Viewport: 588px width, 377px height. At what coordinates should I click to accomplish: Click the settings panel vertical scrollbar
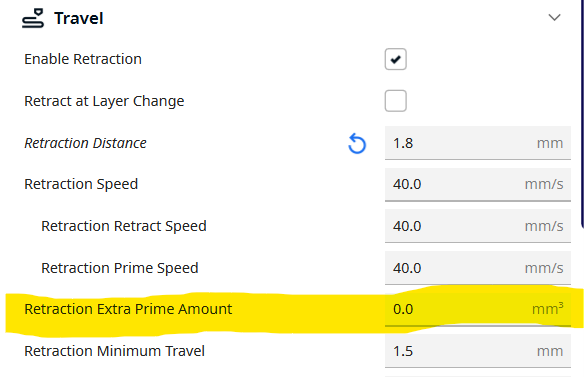click(583, 113)
